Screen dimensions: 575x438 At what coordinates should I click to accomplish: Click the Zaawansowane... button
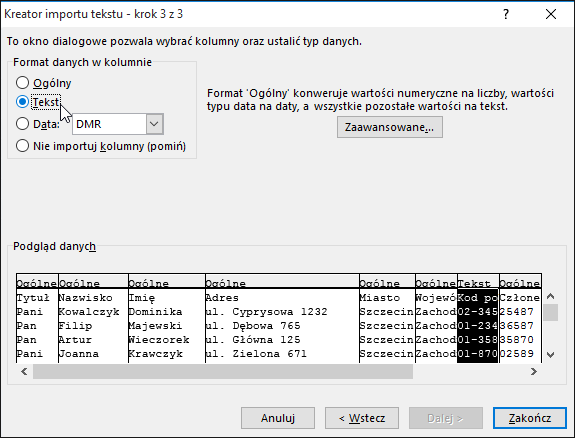[389, 127]
